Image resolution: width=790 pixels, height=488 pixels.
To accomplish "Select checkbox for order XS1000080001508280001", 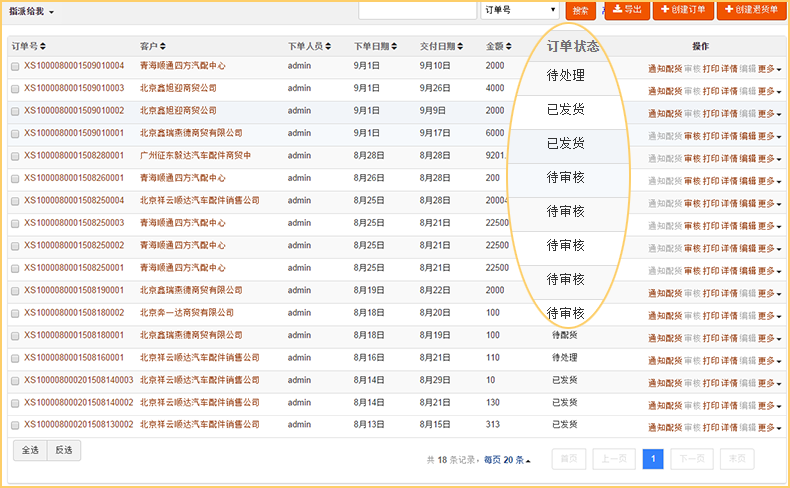I will tap(15, 156).
